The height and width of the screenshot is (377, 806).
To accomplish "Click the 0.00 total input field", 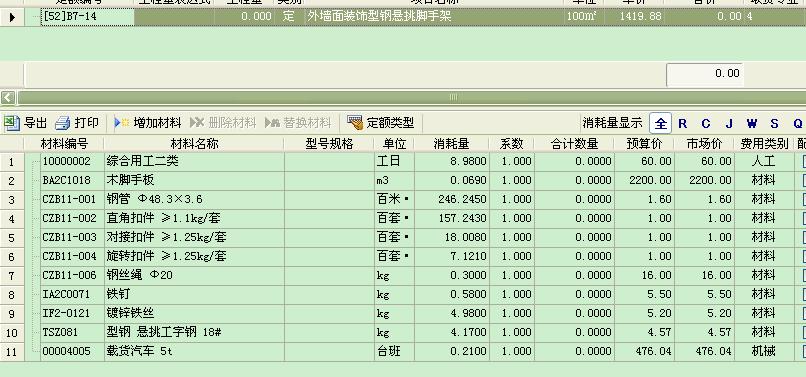I will pyautogui.click(x=705, y=75).
